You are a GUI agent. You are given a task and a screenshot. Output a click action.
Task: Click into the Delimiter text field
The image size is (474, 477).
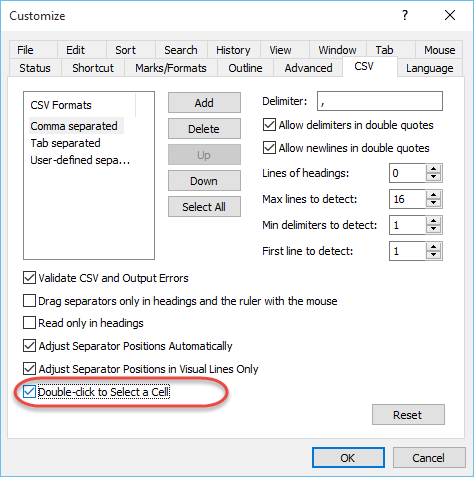(x=380, y=101)
